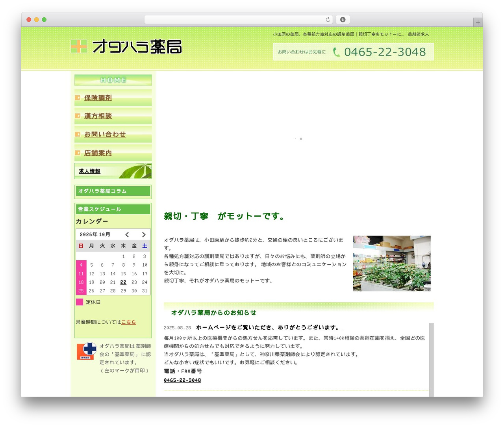Select date 22 in the calendar

[x=123, y=282]
